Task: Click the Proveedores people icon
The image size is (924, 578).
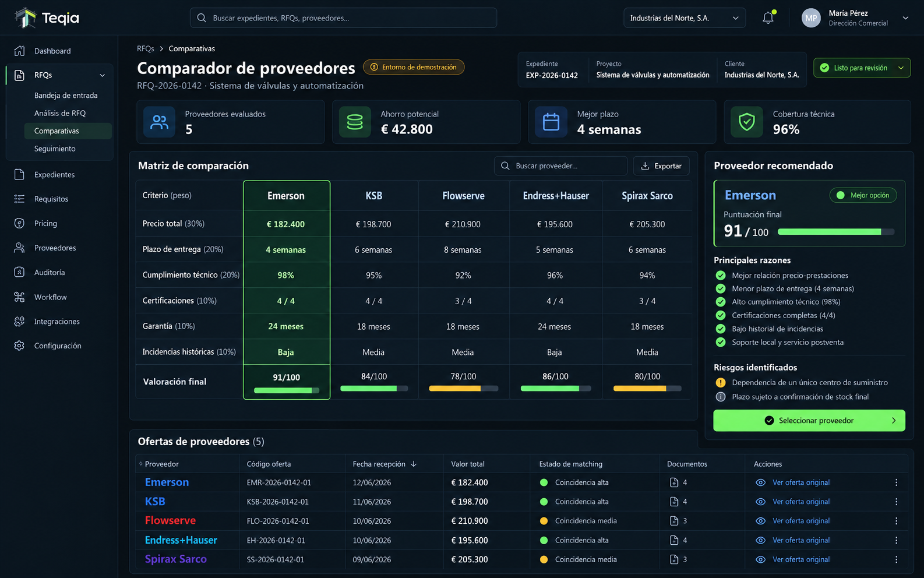Action: (19, 248)
